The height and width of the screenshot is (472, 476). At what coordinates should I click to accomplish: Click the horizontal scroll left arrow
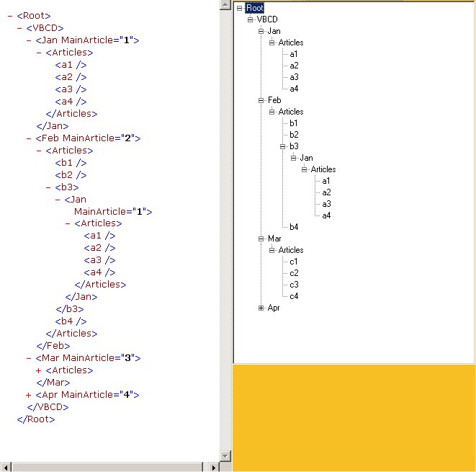click(x=6, y=468)
